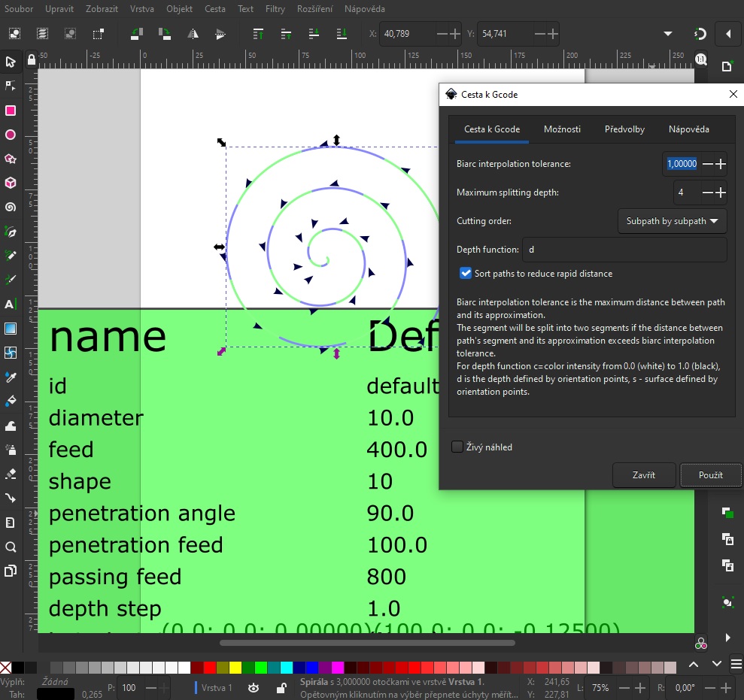Click the no-color X swatch

6,668
